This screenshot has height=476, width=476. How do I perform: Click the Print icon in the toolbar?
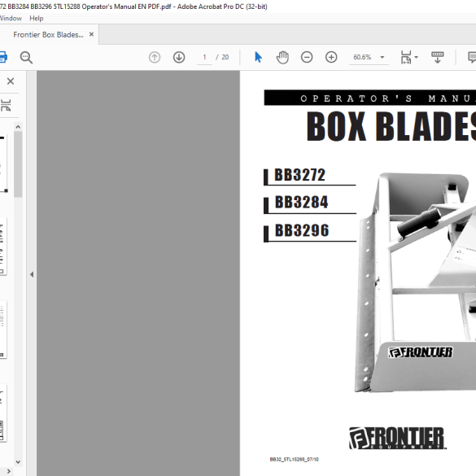2,57
